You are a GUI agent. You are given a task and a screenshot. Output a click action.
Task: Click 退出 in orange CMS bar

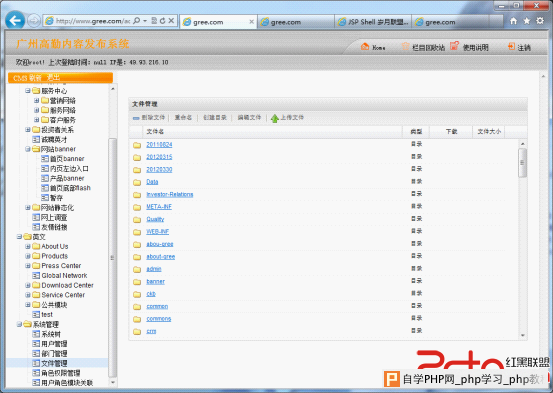53,78
